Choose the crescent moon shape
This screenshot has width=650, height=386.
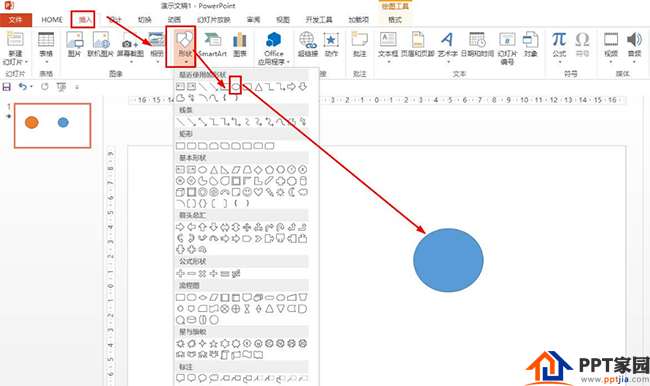click(292, 192)
